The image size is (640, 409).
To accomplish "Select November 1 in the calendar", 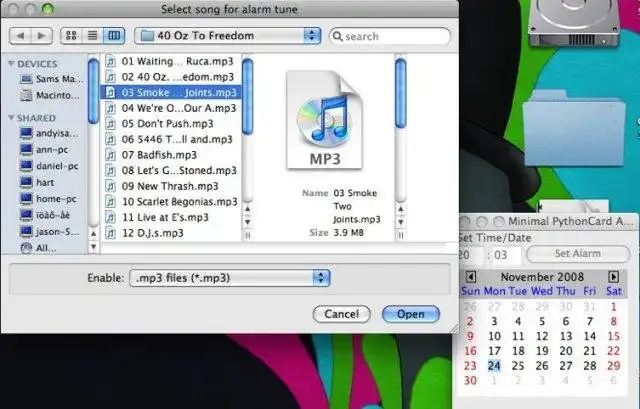I will pyautogui.click(x=613, y=307).
